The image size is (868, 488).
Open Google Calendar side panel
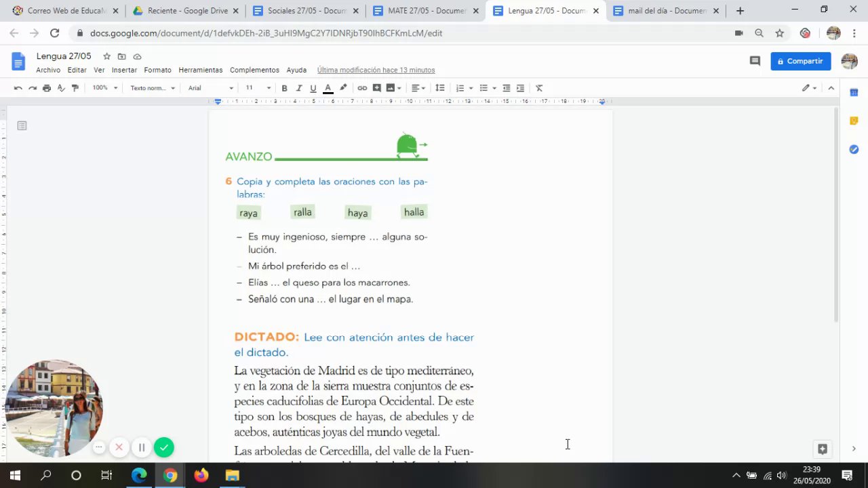point(854,93)
